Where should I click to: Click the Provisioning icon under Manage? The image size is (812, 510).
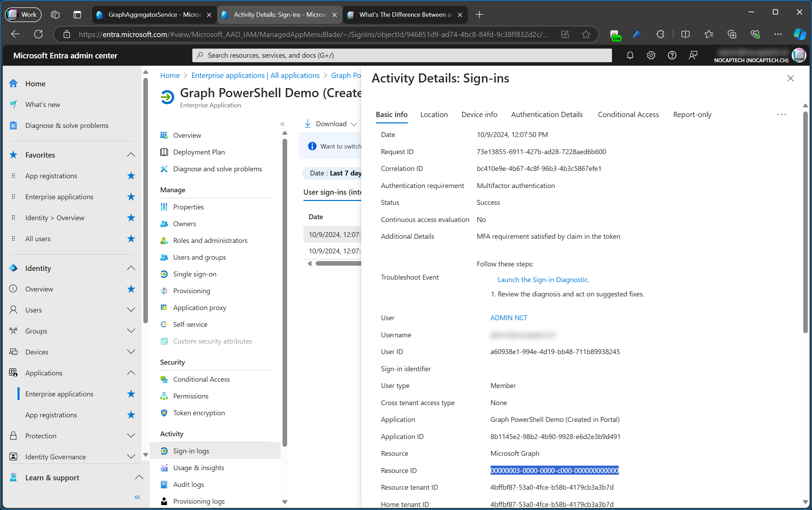pos(164,290)
